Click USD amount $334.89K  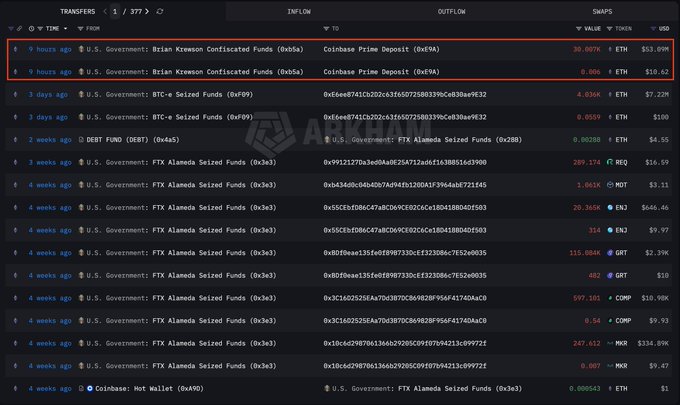653,343
